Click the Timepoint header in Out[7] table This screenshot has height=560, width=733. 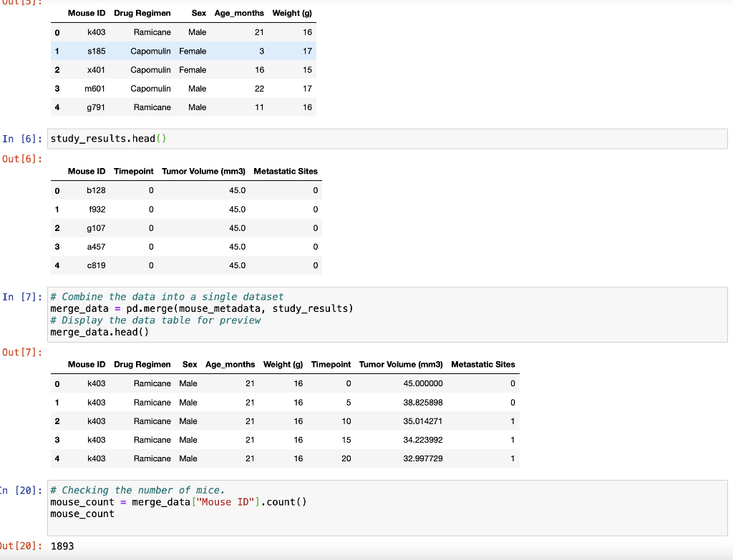[x=331, y=364]
